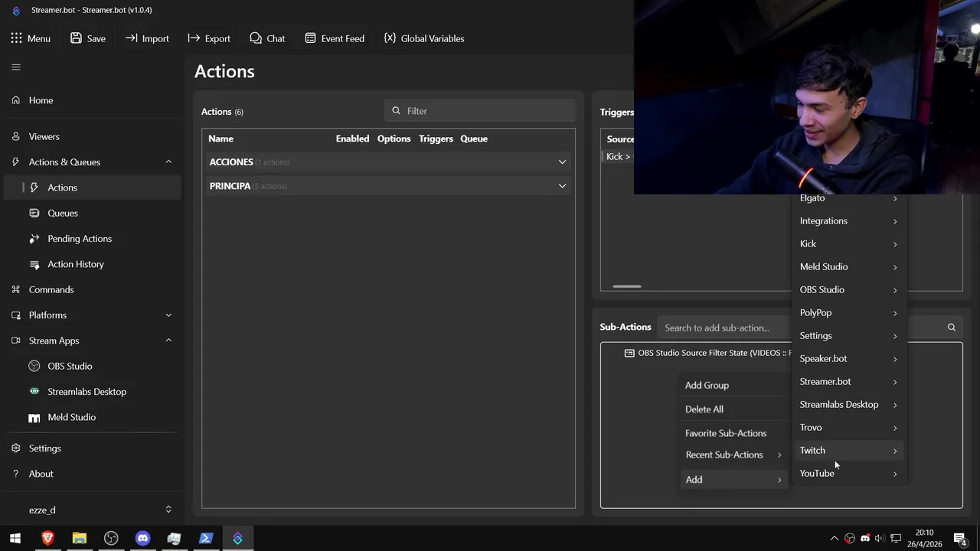Click the Sub-Actions search magnifier icon
The height and width of the screenshot is (551, 980).
tap(952, 328)
